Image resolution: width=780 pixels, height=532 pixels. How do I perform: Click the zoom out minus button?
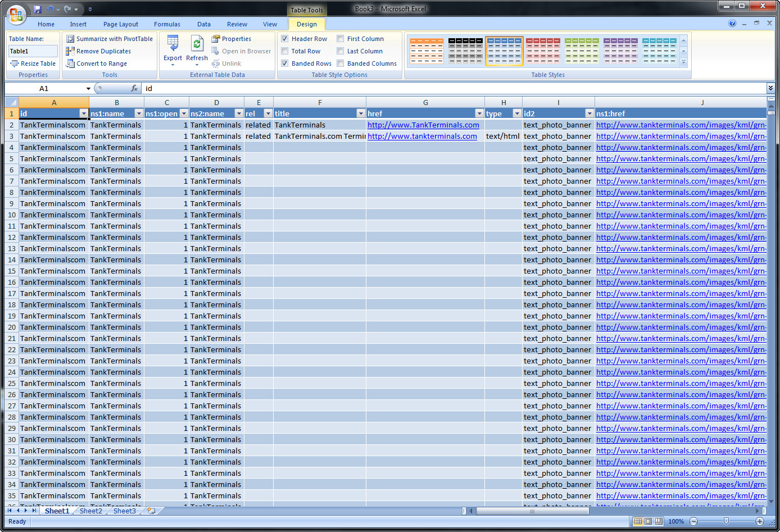pos(693,521)
